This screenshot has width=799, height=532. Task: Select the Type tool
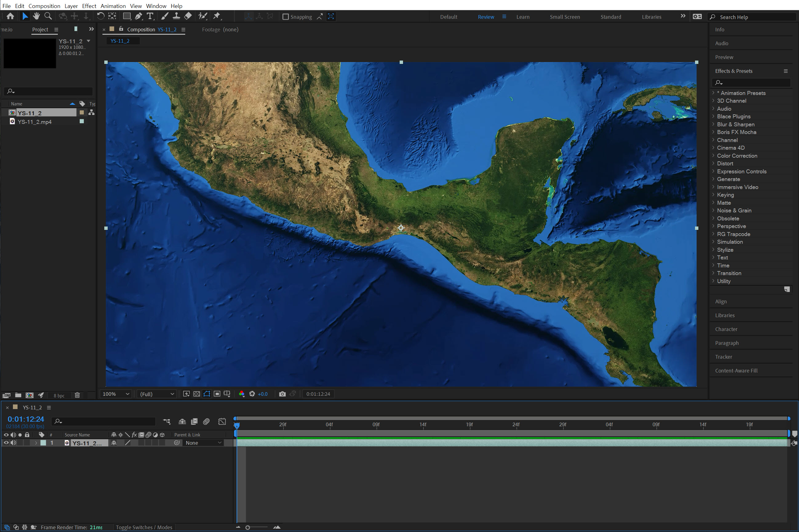(150, 16)
